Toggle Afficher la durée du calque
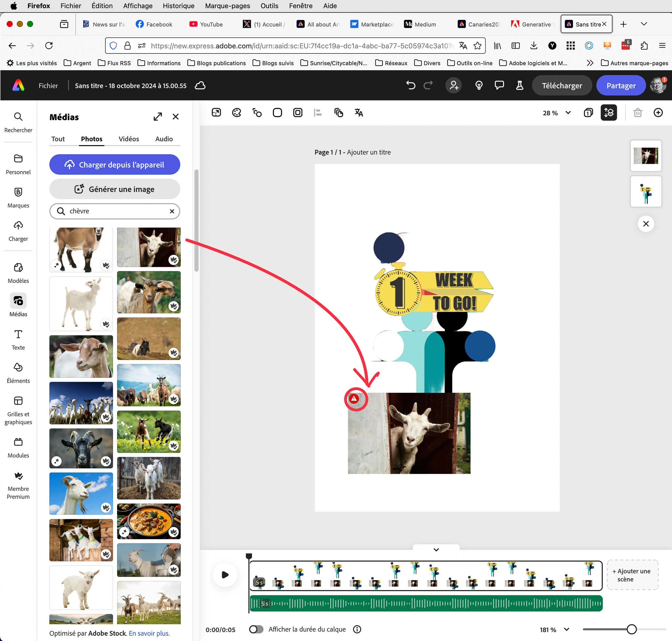This screenshot has width=672, height=641. [256, 630]
